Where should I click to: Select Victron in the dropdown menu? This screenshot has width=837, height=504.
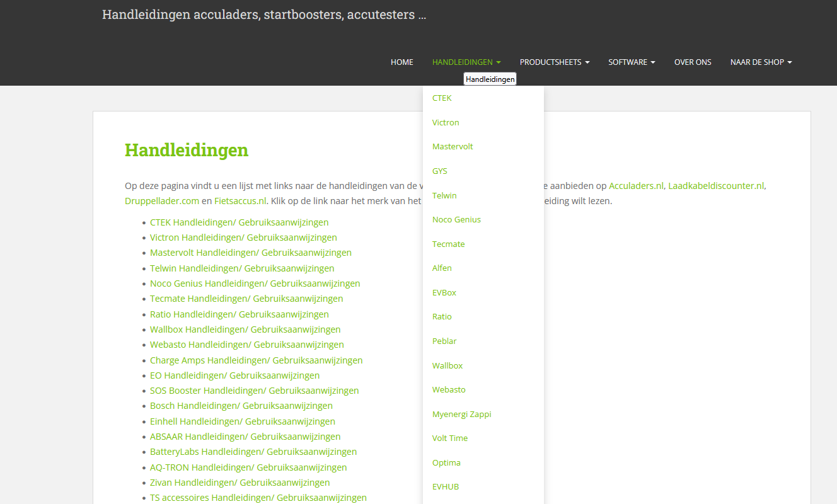[x=446, y=122]
